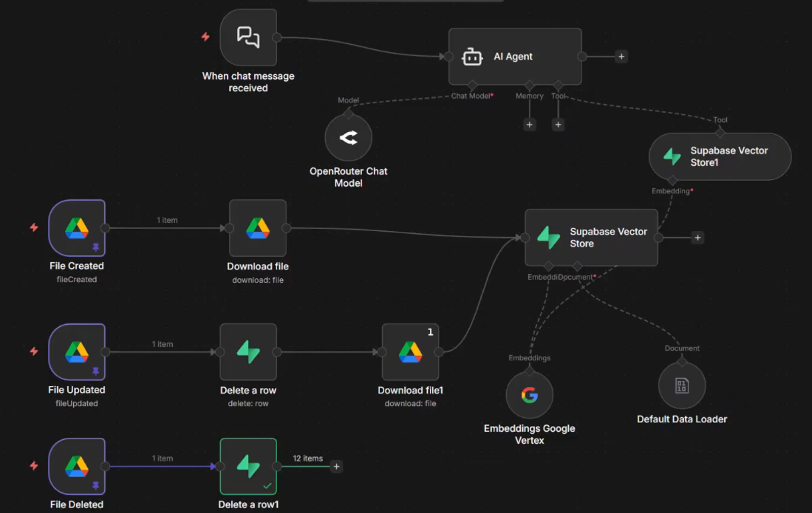Click the Document label above Default Data Loader
This screenshot has width=812, height=513.
coord(682,348)
